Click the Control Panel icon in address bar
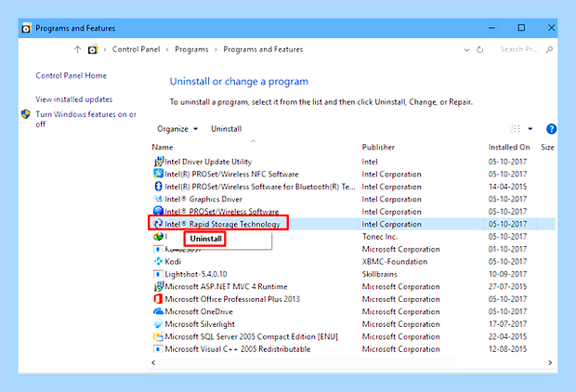This screenshot has width=576, height=392. (x=93, y=49)
